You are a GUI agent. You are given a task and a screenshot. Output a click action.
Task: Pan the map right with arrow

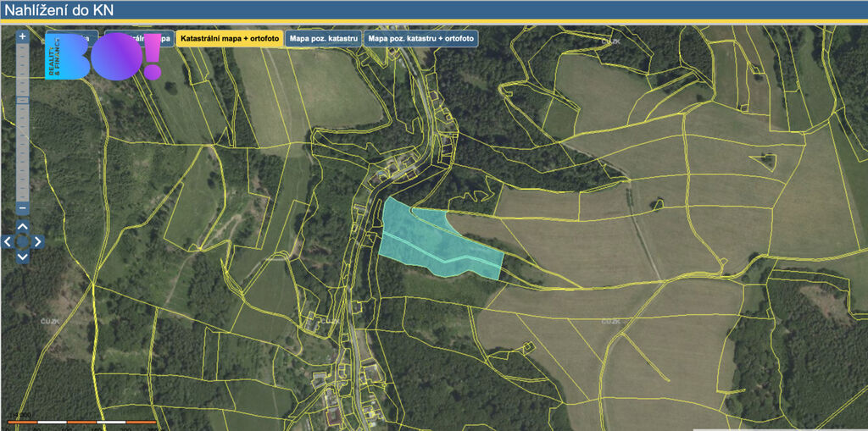click(37, 241)
